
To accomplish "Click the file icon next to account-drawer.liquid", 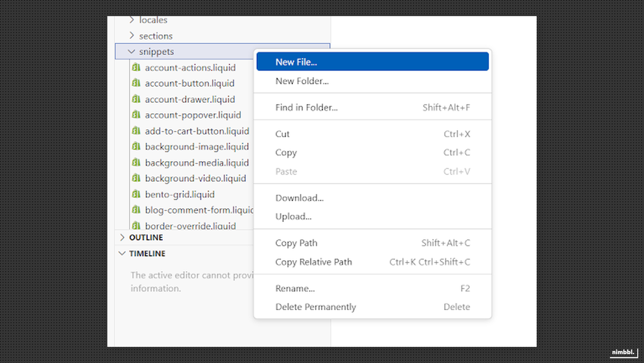I will point(136,99).
